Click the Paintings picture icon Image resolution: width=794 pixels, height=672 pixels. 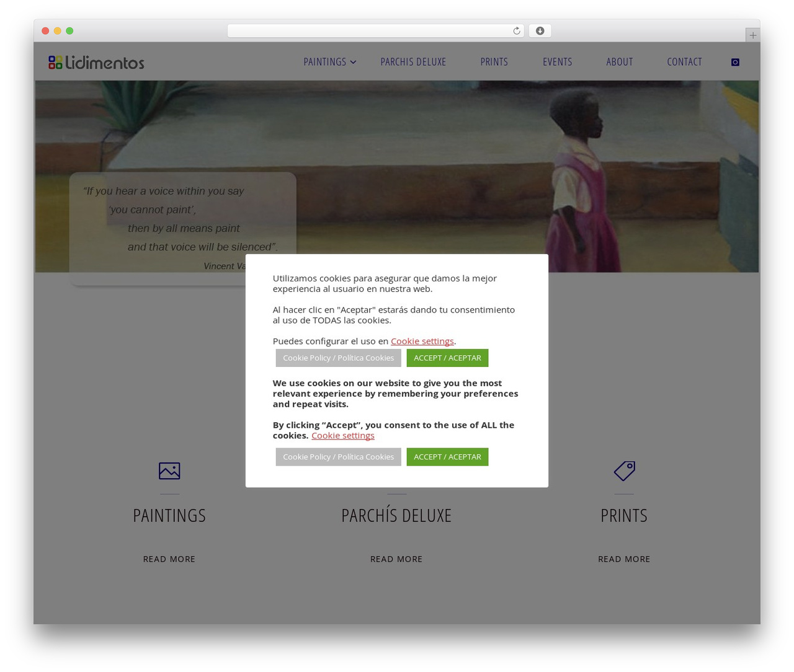click(x=169, y=471)
